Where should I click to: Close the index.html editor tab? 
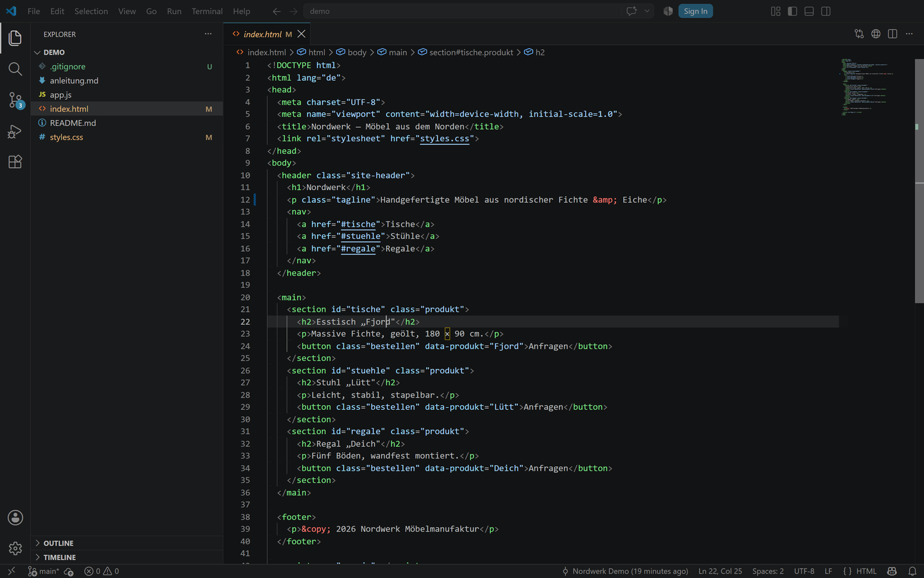tap(301, 34)
